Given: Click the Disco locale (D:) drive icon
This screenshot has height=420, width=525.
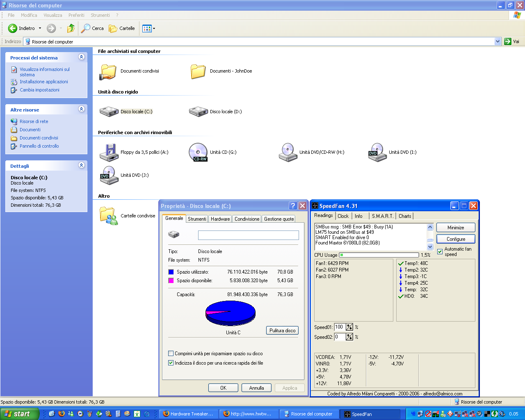Looking at the screenshot, I should click(198, 112).
